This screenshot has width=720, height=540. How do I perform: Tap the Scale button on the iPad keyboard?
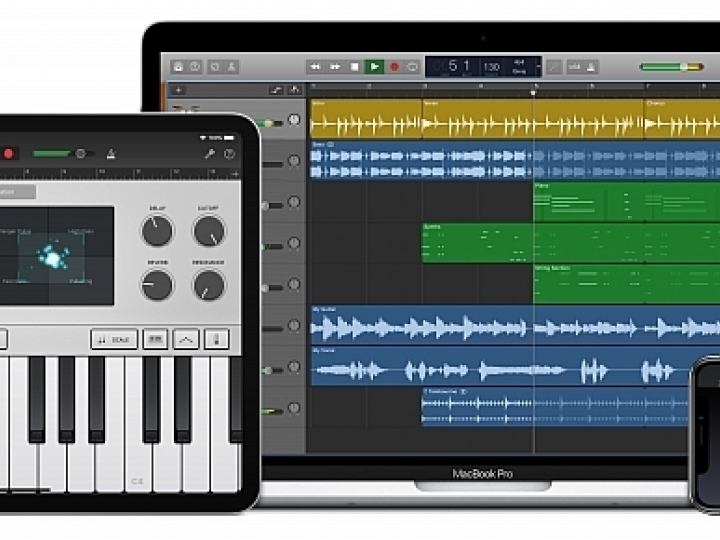[x=114, y=339]
